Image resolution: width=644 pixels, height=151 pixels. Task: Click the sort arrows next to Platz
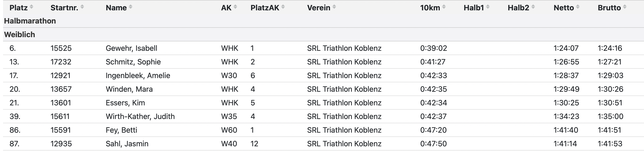tap(31, 7)
